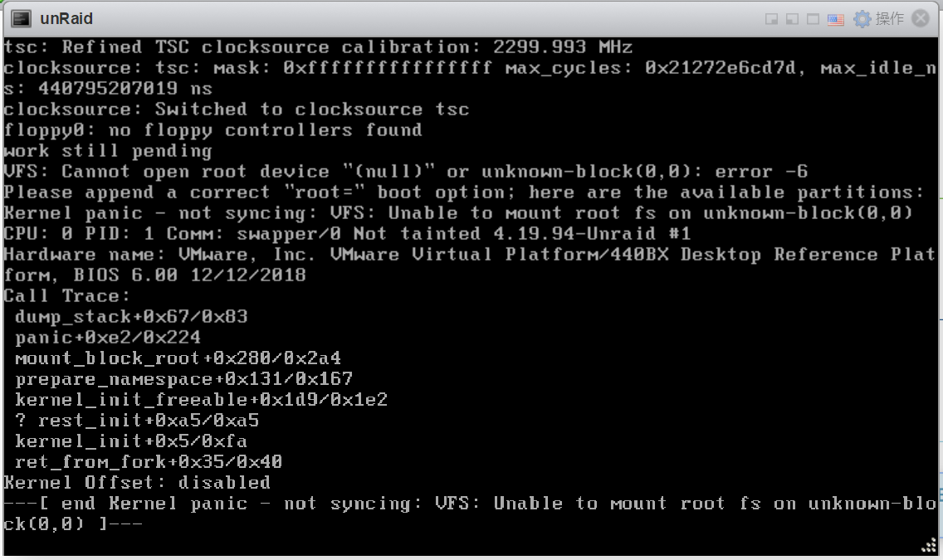This screenshot has height=560, width=943.
Task: Click the "work still pending" console line
Action: click(x=108, y=151)
